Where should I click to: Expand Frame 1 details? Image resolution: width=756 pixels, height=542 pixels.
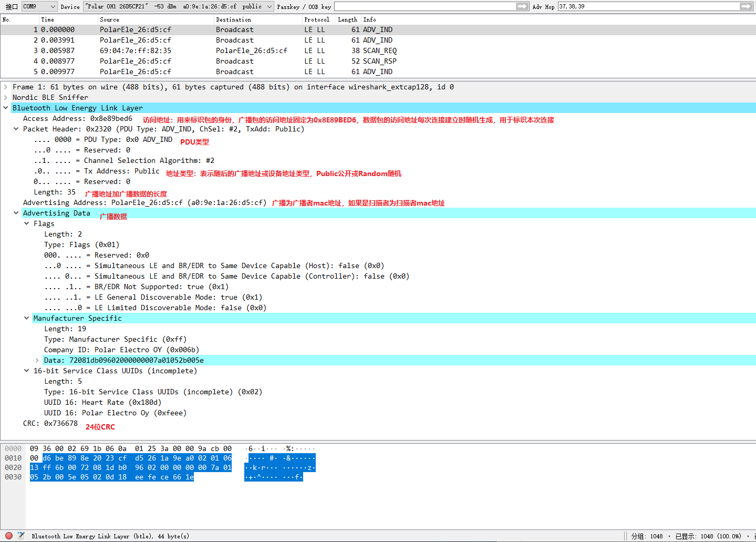pos(6,86)
